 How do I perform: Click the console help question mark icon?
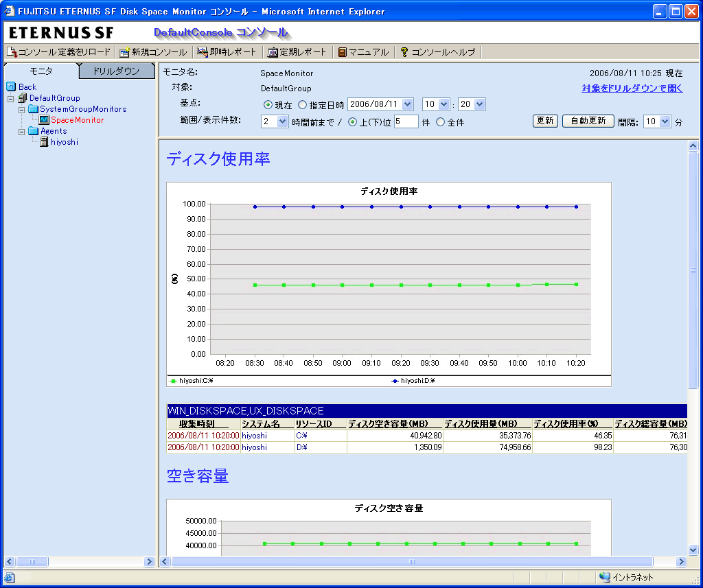(x=404, y=52)
